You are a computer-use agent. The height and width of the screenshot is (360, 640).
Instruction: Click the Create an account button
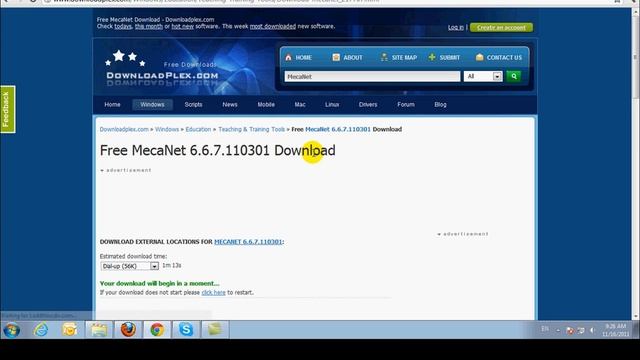[501, 27]
